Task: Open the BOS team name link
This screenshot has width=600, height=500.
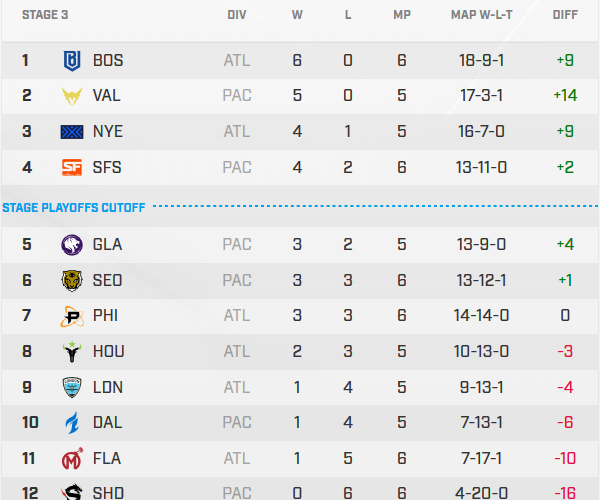Action: [108, 60]
